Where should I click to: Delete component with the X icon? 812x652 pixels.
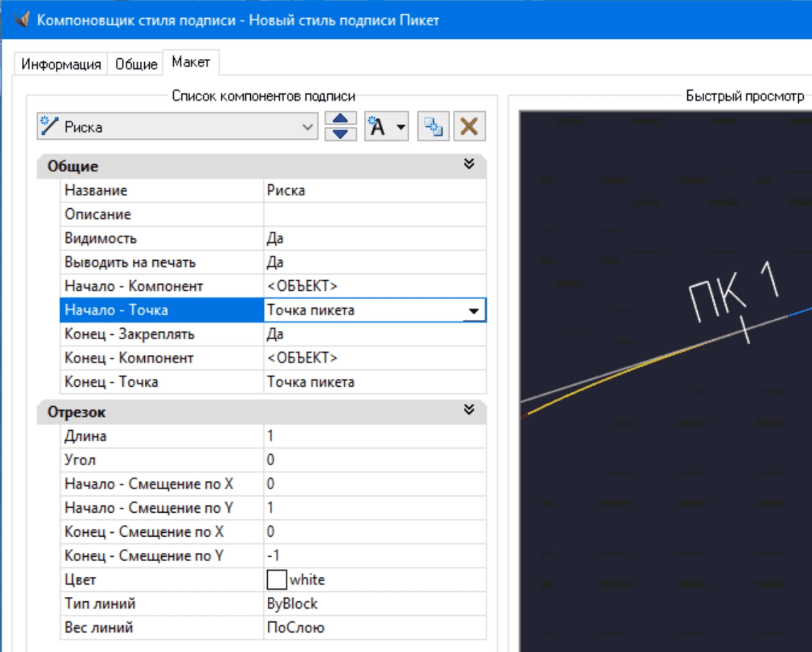469,127
